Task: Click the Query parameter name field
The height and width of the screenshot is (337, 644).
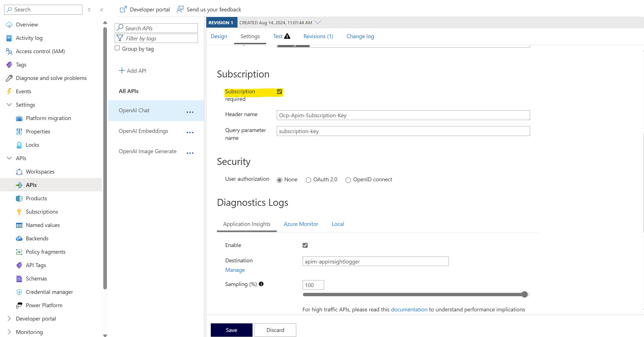Action: click(x=403, y=131)
